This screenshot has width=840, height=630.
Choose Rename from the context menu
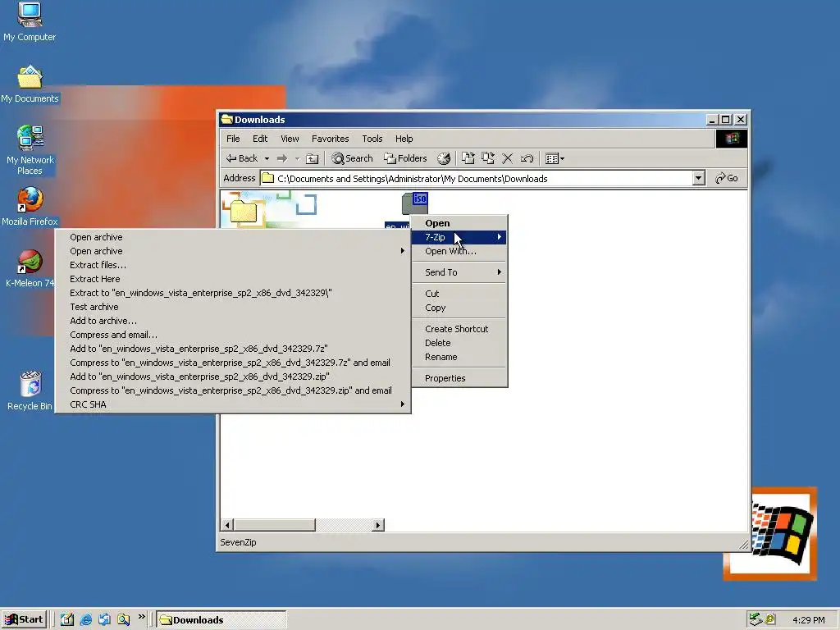(x=459, y=357)
